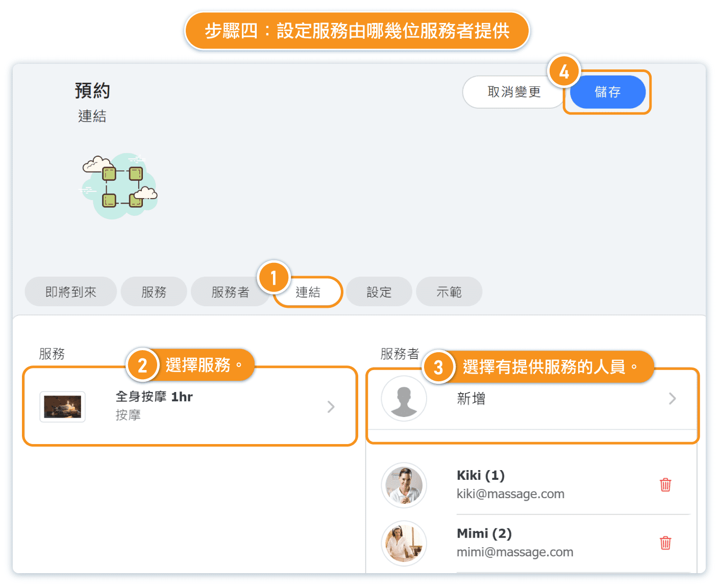Select the 服務者 tab
The width and height of the screenshot is (719, 588).
tap(230, 292)
